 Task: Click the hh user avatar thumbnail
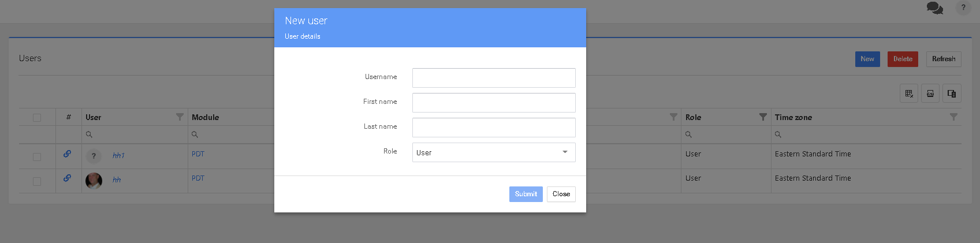pyautogui.click(x=94, y=181)
